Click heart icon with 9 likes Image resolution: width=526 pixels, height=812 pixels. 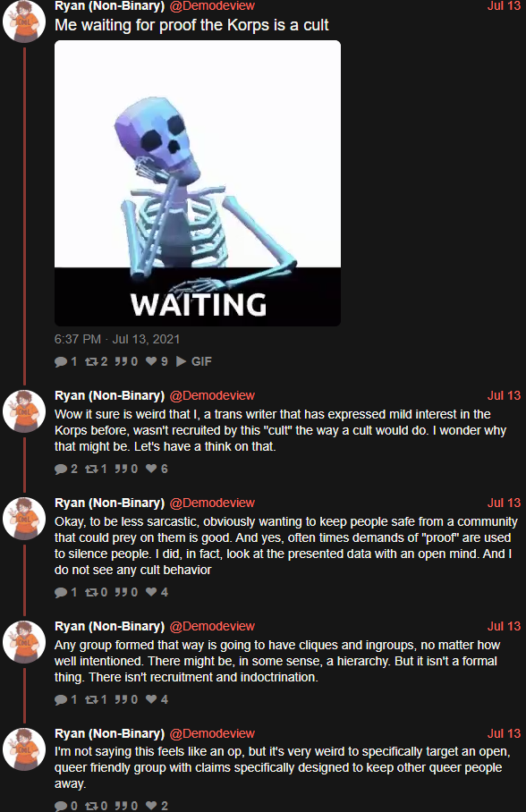pyautogui.click(x=151, y=361)
